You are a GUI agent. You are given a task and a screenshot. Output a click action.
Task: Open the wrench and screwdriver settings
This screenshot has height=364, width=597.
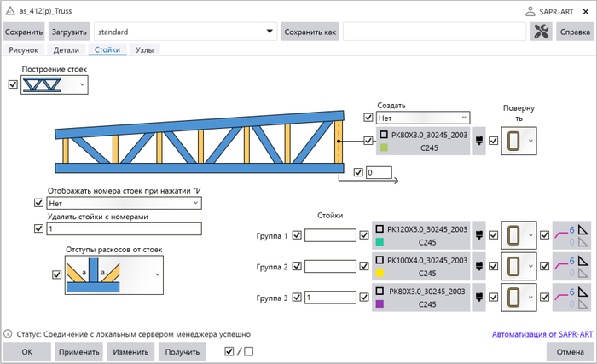[x=541, y=32]
